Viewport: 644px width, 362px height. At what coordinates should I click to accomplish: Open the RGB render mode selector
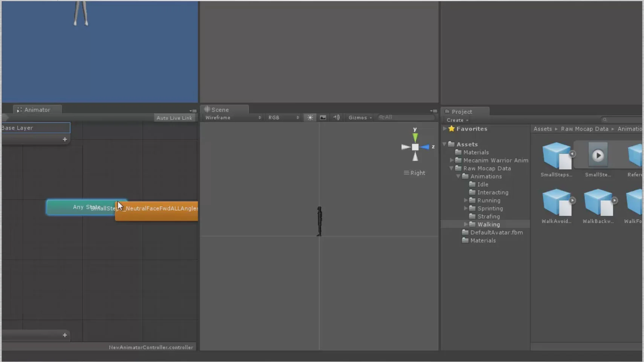click(282, 117)
